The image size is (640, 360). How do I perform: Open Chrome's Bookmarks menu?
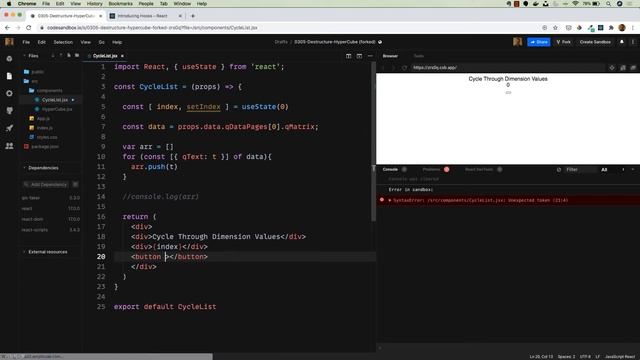coord(120,4)
